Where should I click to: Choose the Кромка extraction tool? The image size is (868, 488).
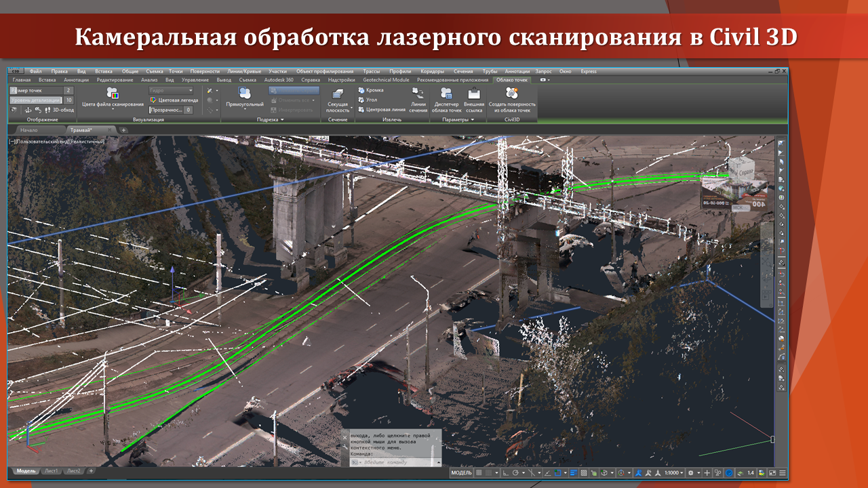click(370, 90)
